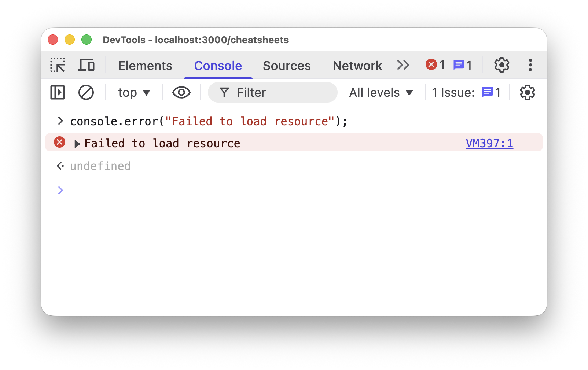Switch to the Network tab
588x370 pixels.
click(357, 66)
